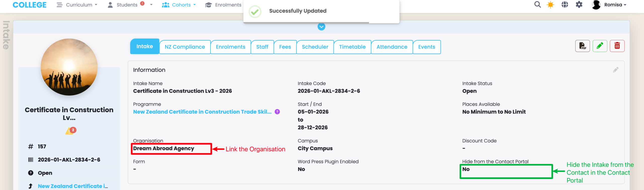Click the Information section pencil icon
The image size is (644, 190).
[x=616, y=70]
